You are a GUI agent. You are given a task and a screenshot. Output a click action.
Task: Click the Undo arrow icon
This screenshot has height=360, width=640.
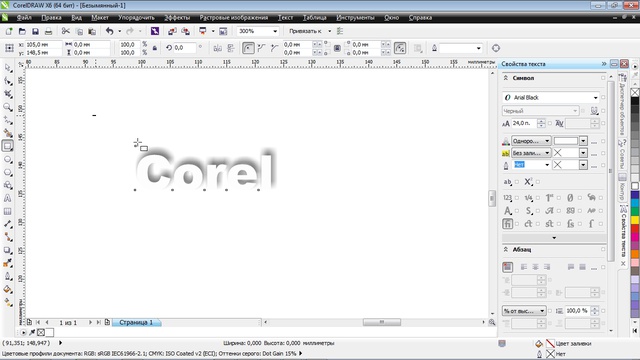pyautogui.click(x=109, y=31)
